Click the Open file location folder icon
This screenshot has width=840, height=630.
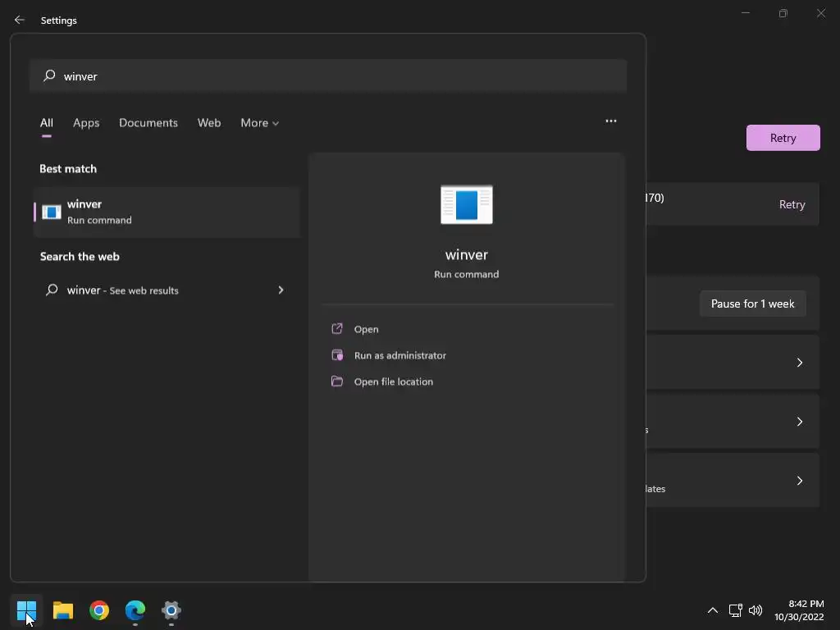[x=337, y=381]
